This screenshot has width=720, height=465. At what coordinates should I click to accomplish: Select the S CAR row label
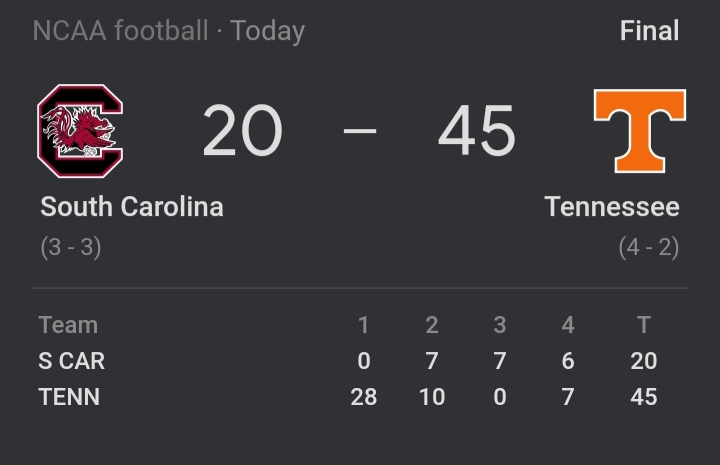click(x=72, y=360)
